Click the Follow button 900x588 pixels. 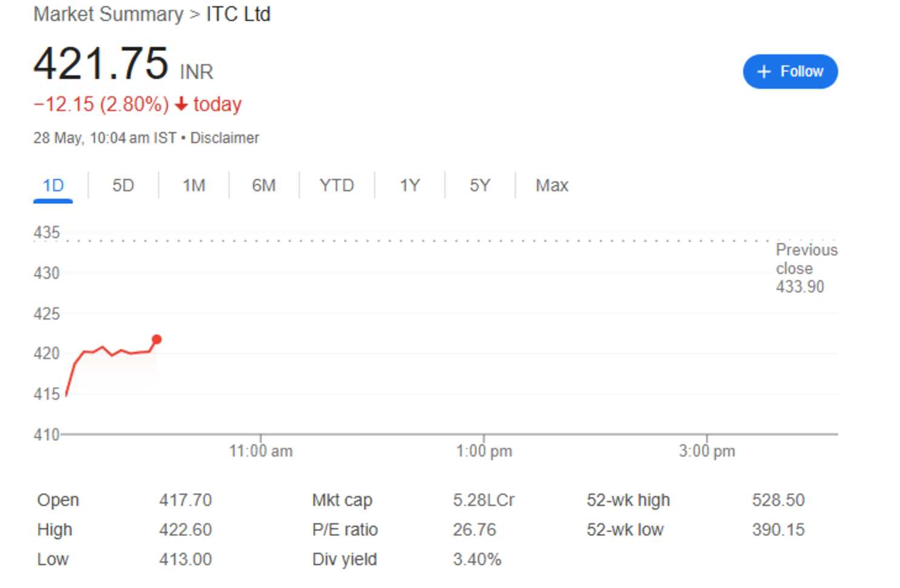tap(790, 71)
